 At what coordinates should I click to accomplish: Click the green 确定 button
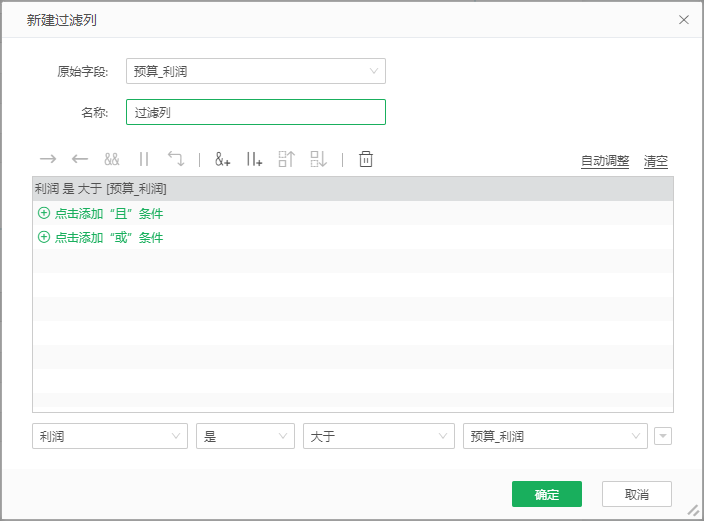[547, 494]
